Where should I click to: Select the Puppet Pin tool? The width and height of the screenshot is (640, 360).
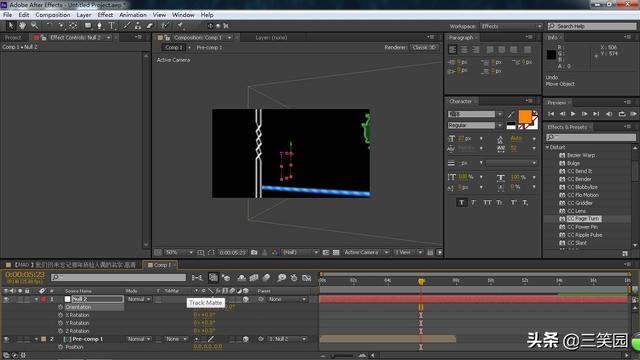(x=180, y=26)
